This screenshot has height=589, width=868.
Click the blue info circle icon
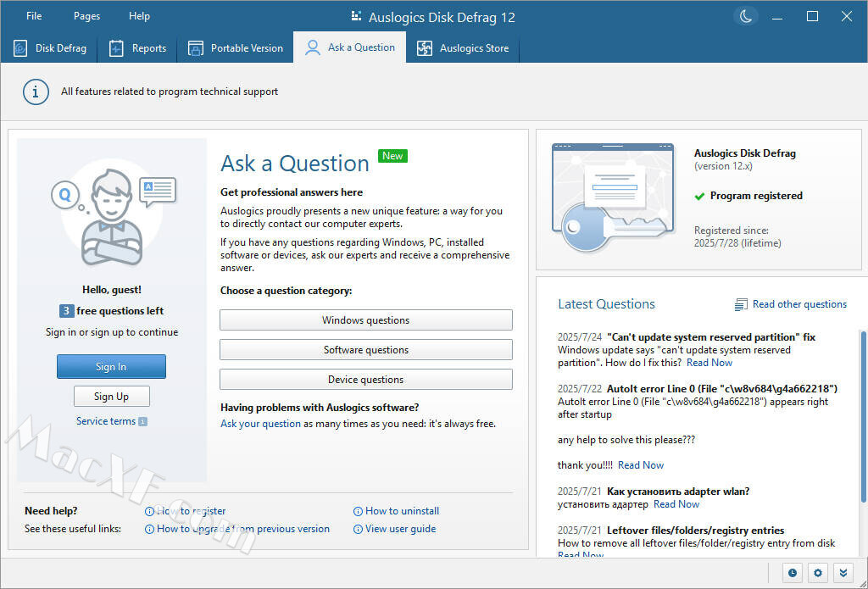click(36, 92)
